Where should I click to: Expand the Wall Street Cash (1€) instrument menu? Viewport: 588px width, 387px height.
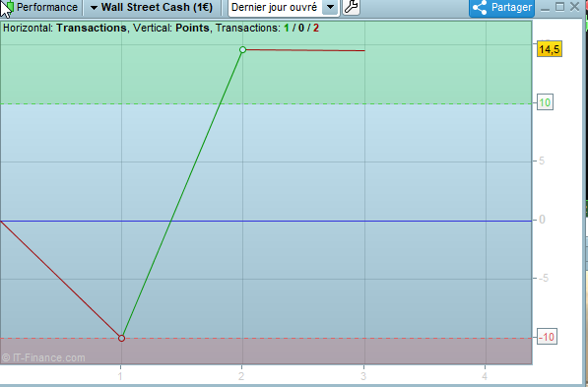(x=152, y=7)
